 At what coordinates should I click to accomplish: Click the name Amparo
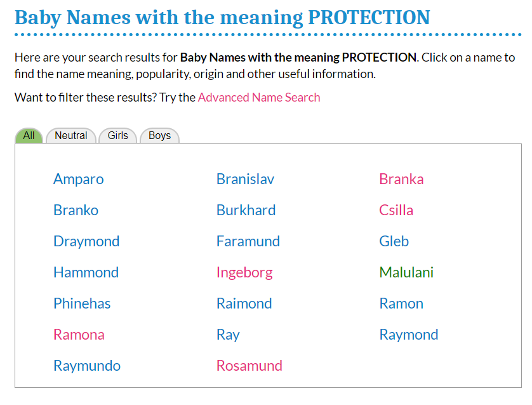click(78, 179)
